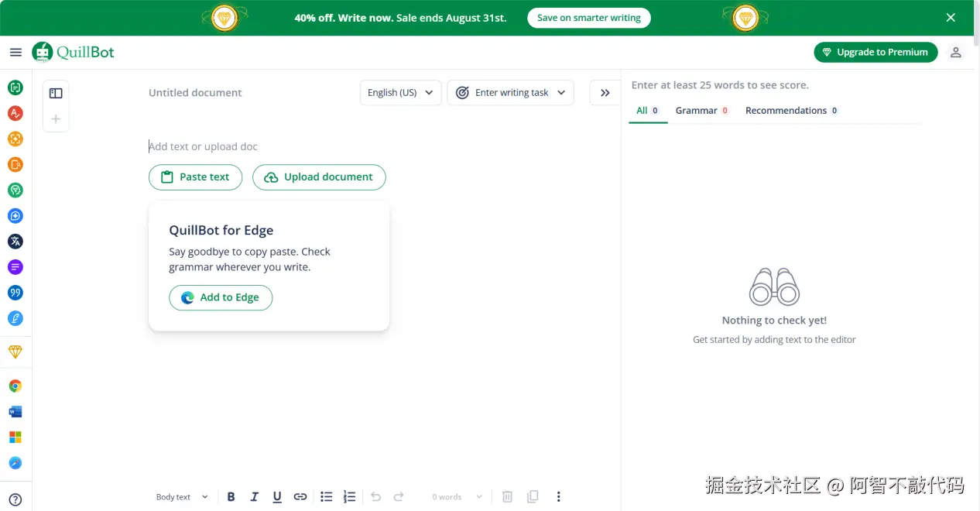Click the Untitled document title field

[x=195, y=93]
